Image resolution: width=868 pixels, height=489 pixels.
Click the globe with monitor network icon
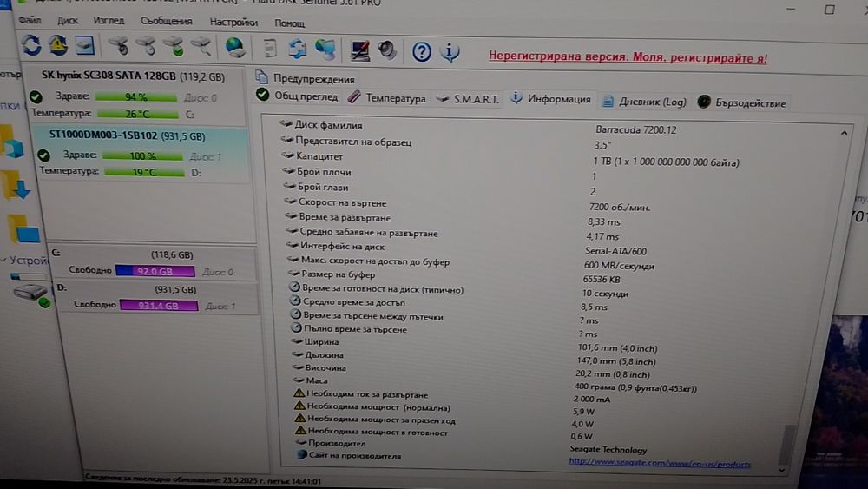pos(325,50)
